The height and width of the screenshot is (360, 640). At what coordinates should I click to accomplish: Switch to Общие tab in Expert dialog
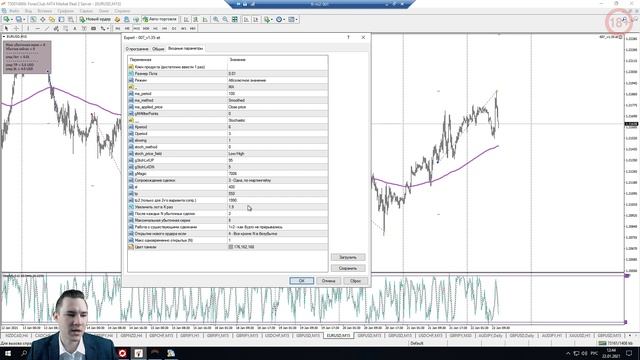[158, 49]
